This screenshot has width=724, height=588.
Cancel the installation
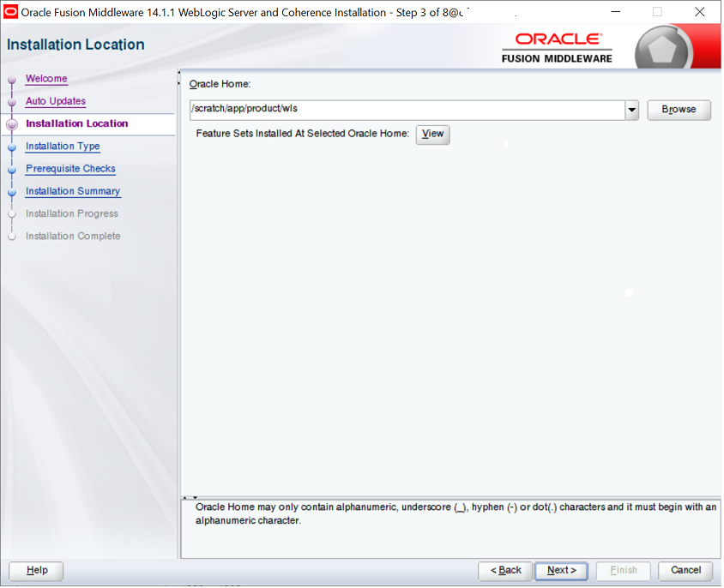pos(685,571)
